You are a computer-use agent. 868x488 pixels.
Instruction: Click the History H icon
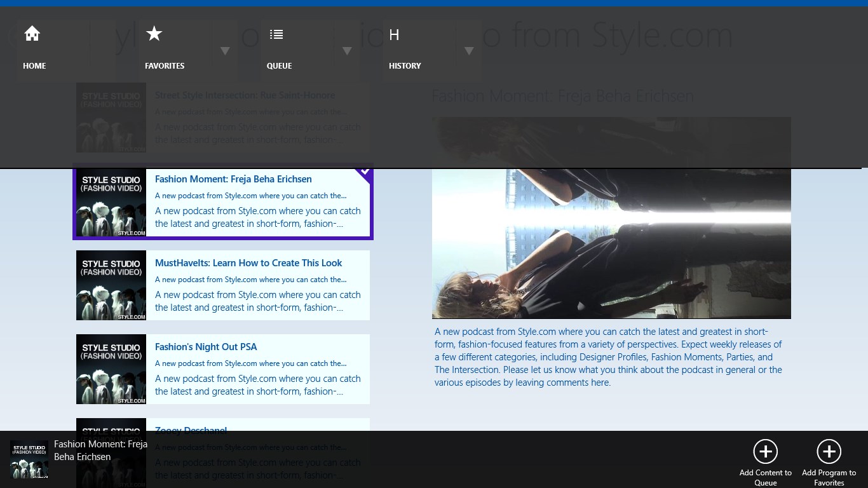click(394, 35)
